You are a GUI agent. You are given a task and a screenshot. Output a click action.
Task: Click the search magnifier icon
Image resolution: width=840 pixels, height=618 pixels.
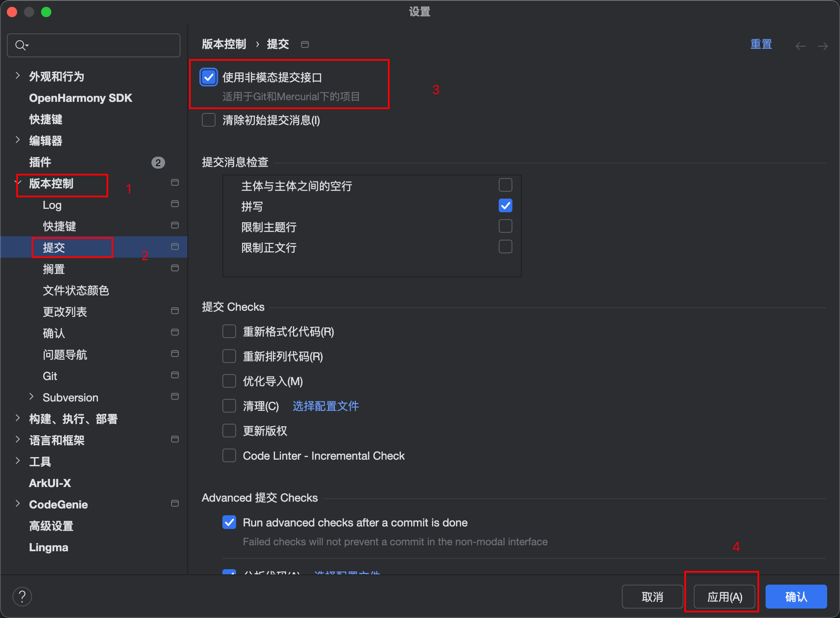tap(21, 45)
